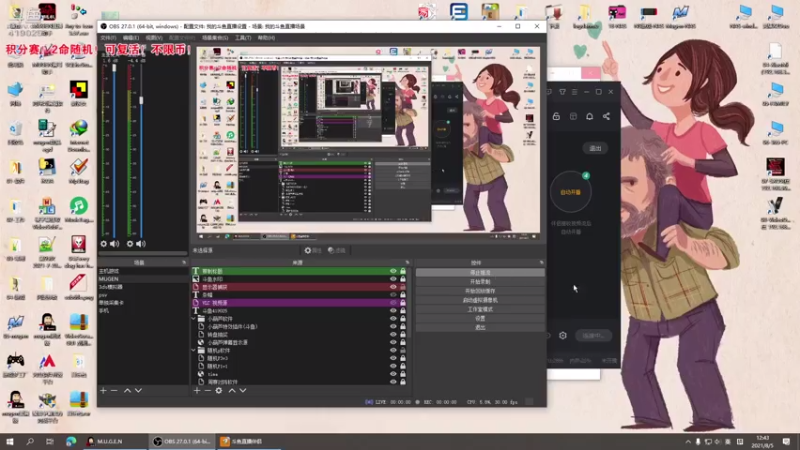Click 启动虚拟摄像机 button
Screen dimensions: 800x450
point(480,300)
